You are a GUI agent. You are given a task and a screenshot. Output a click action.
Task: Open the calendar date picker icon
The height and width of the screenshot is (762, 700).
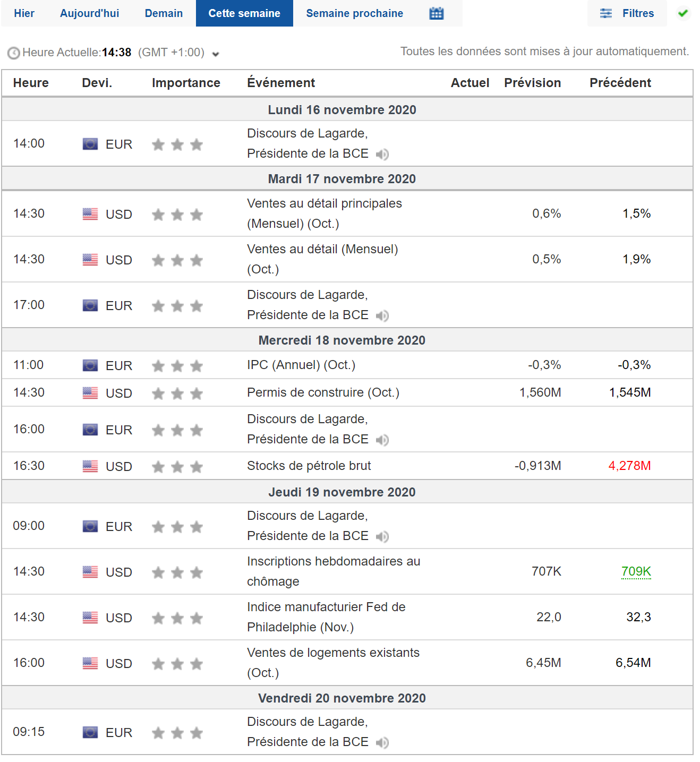436,13
